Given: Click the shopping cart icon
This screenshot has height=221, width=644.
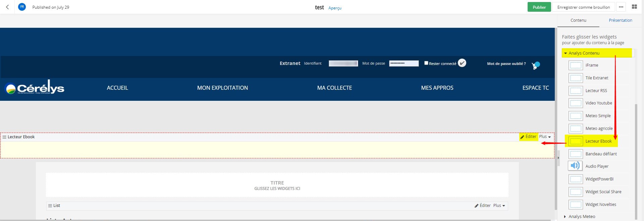Looking at the screenshot, I should (535, 65).
